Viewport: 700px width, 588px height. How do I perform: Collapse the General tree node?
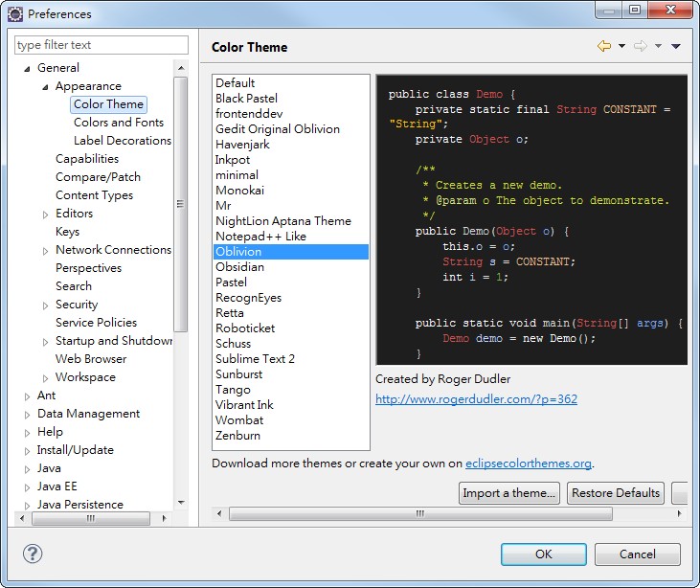(x=28, y=69)
